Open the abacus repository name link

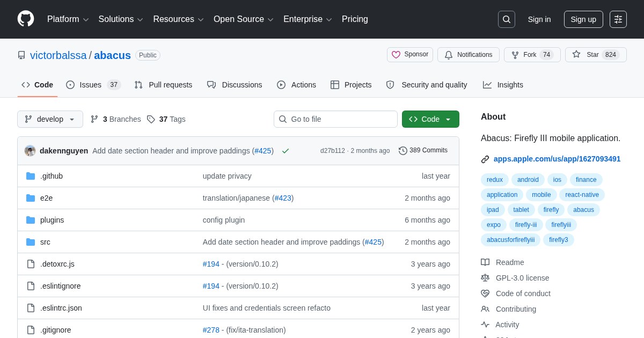click(x=112, y=55)
